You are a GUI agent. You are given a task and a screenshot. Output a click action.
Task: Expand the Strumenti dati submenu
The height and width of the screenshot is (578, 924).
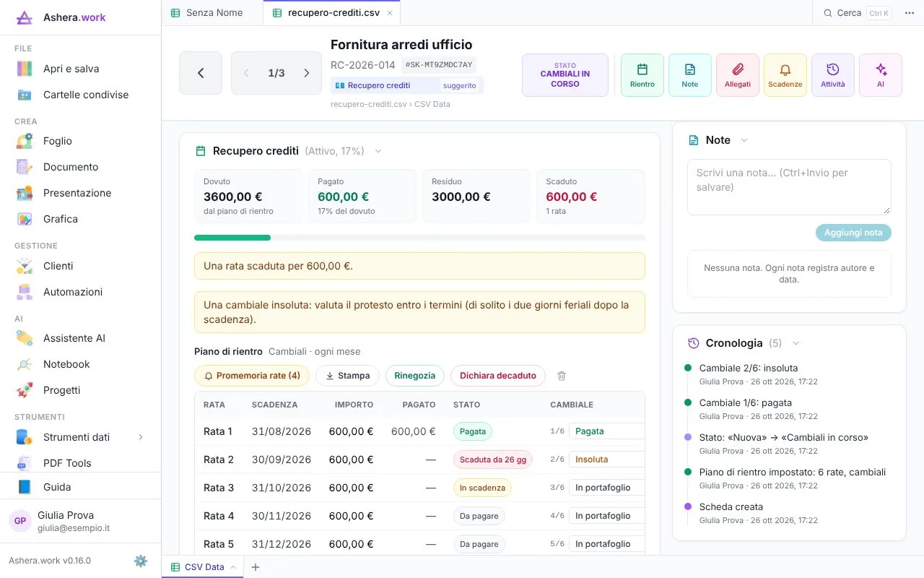click(x=141, y=437)
